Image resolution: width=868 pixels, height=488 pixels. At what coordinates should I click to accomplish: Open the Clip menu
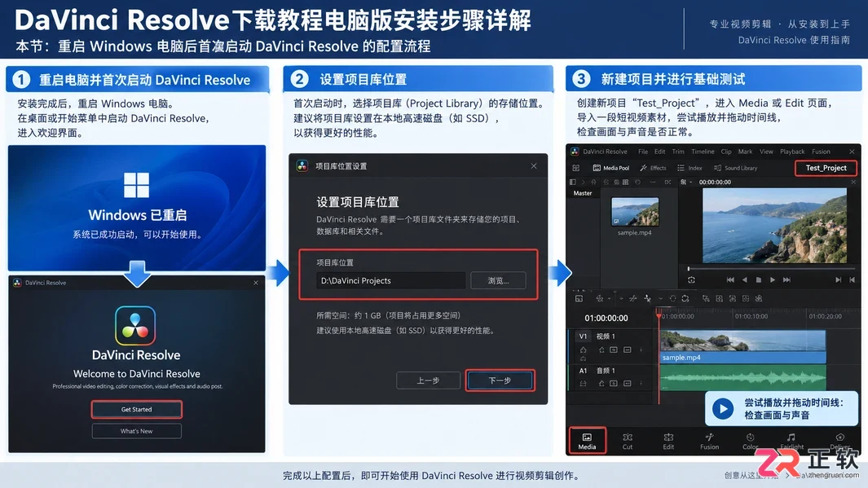point(726,152)
